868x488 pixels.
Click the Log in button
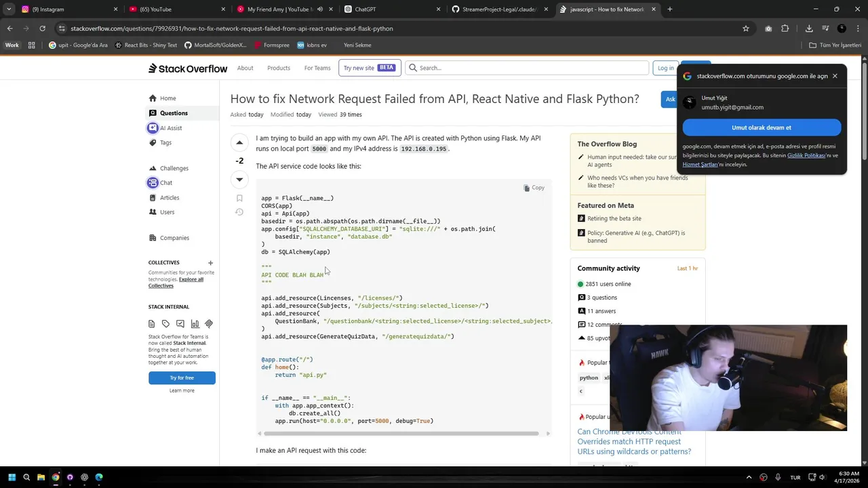[x=665, y=68]
